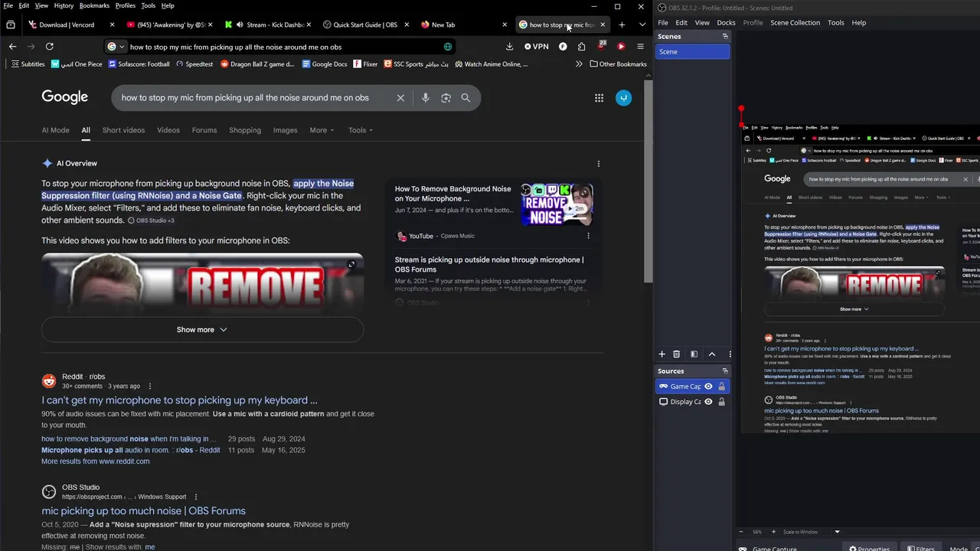Open the OBS Scene Collection menu
This screenshot has height=551, width=980.
coord(795,22)
